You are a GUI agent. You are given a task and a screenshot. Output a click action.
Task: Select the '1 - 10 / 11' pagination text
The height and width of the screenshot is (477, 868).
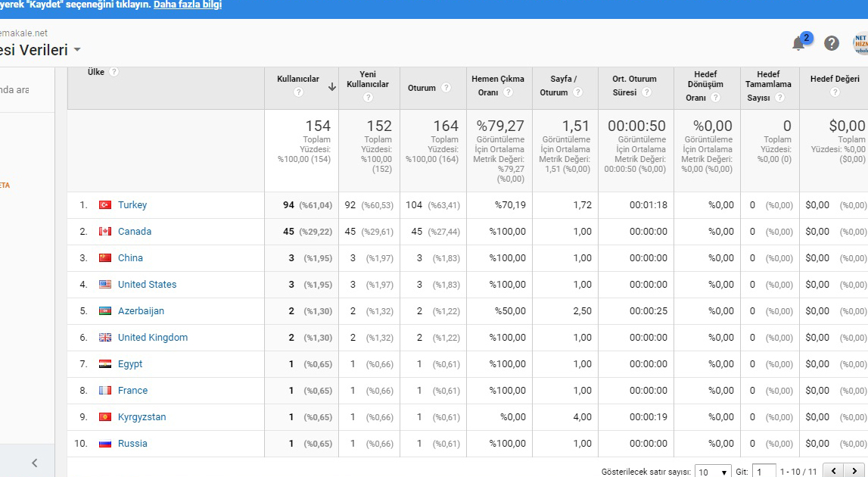(x=798, y=472)
